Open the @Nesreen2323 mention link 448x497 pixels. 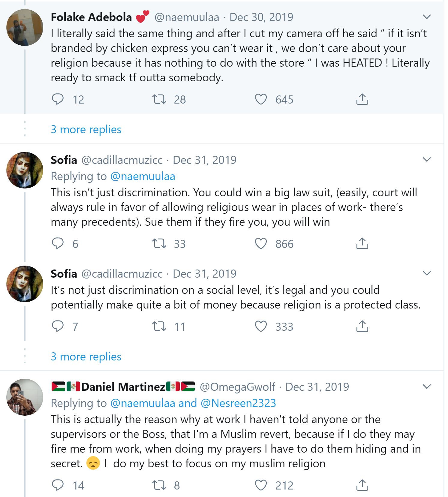(x=238, y=403)
